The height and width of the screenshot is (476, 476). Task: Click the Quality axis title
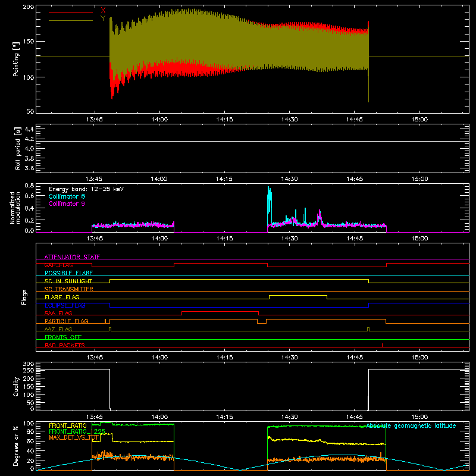[16, 386]
